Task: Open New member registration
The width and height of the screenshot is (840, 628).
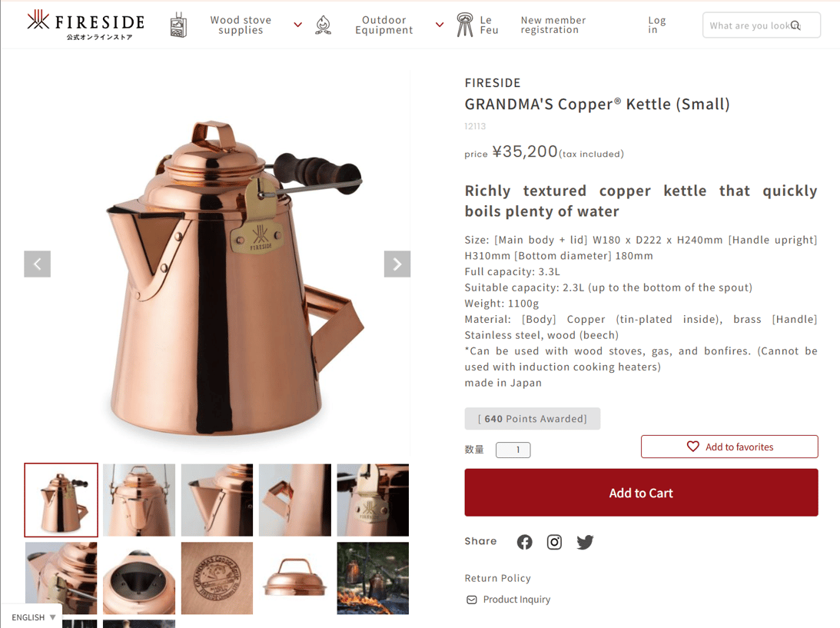Action: pyautogui.click(x=553, y=25)
